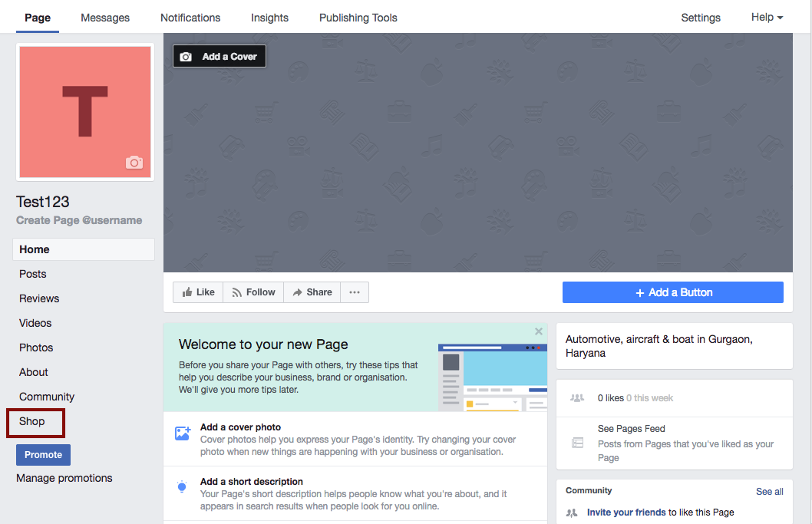Viewport: 812px width, 524px height.
Task: Click the Add a Cover camera button
Action: 219,57
